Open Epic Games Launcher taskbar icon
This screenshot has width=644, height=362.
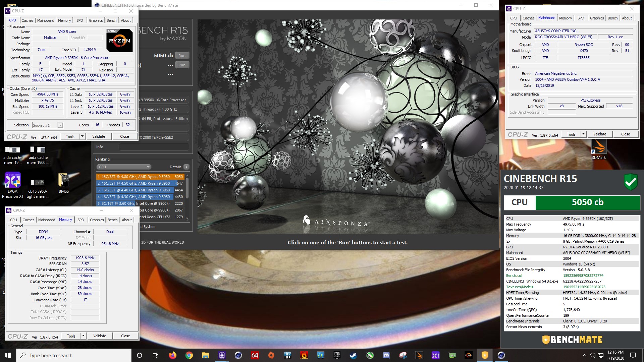(x=337, y=355)
